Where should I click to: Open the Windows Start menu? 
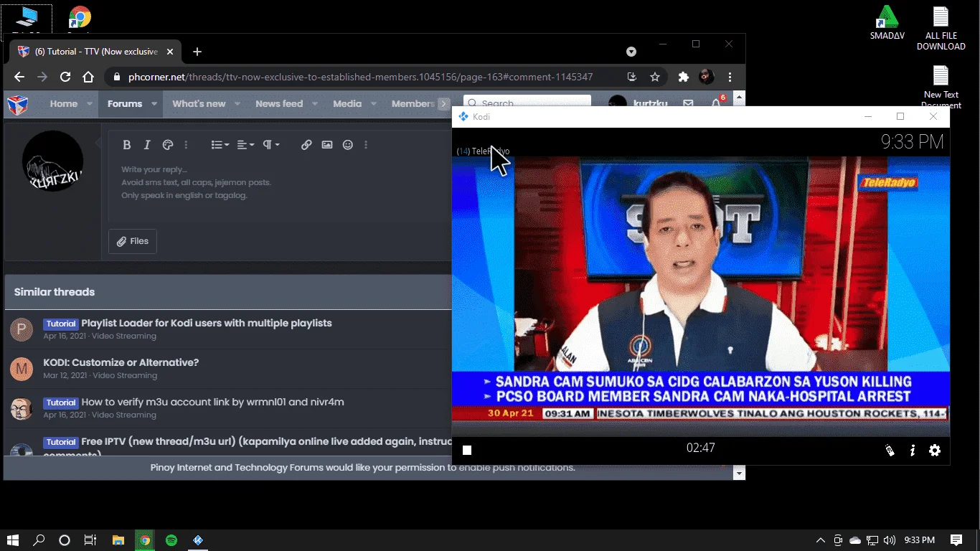click(13, 540)
